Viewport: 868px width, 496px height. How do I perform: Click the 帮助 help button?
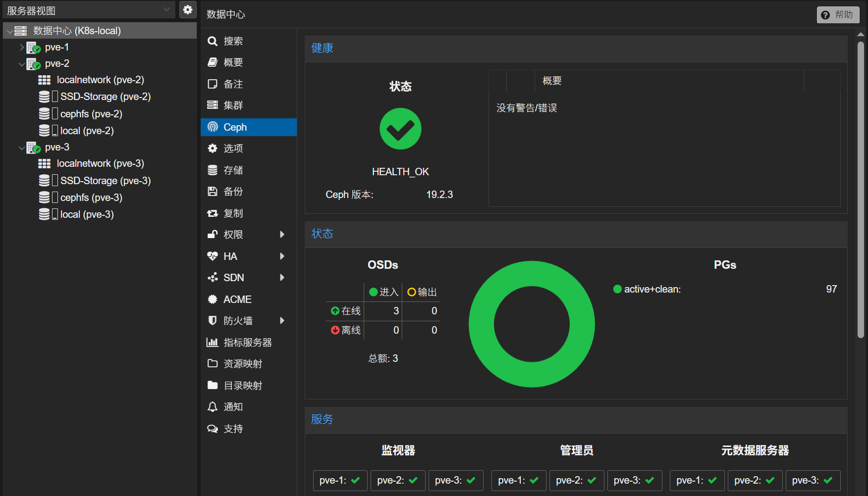[x=838, y=14]
